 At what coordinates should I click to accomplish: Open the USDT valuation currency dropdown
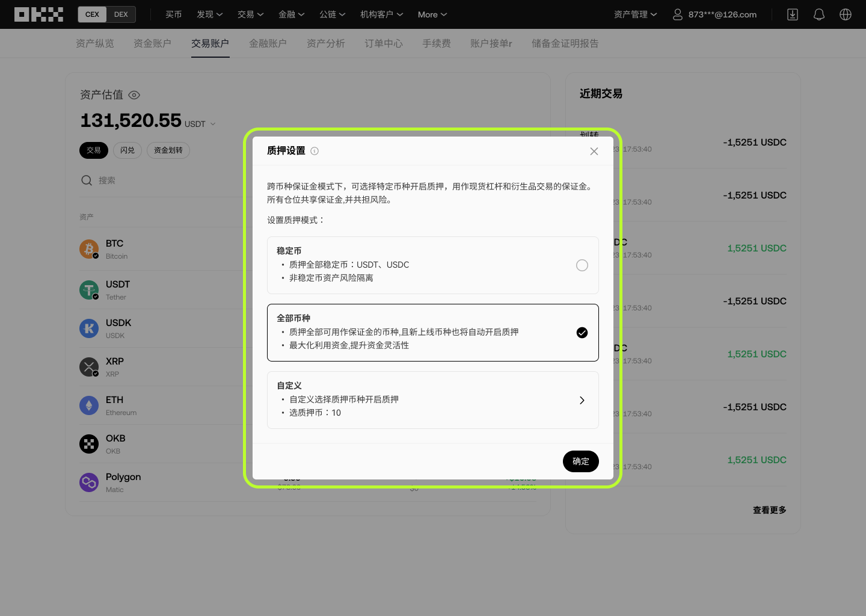click(x=200, y=124)
